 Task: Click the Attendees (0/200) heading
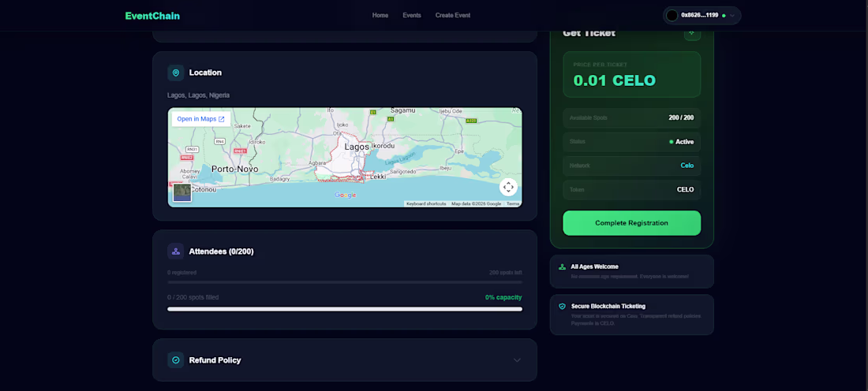coord(222,251)
